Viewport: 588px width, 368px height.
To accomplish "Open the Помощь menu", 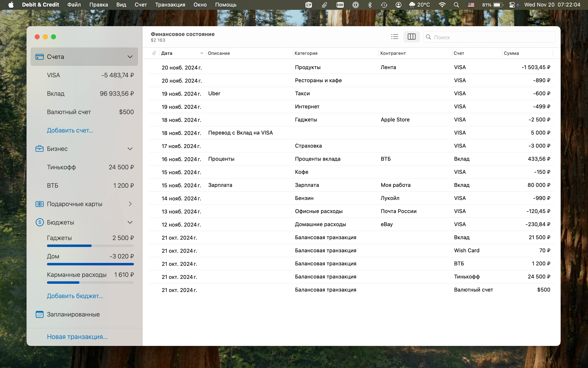I will tap(226, 5).
